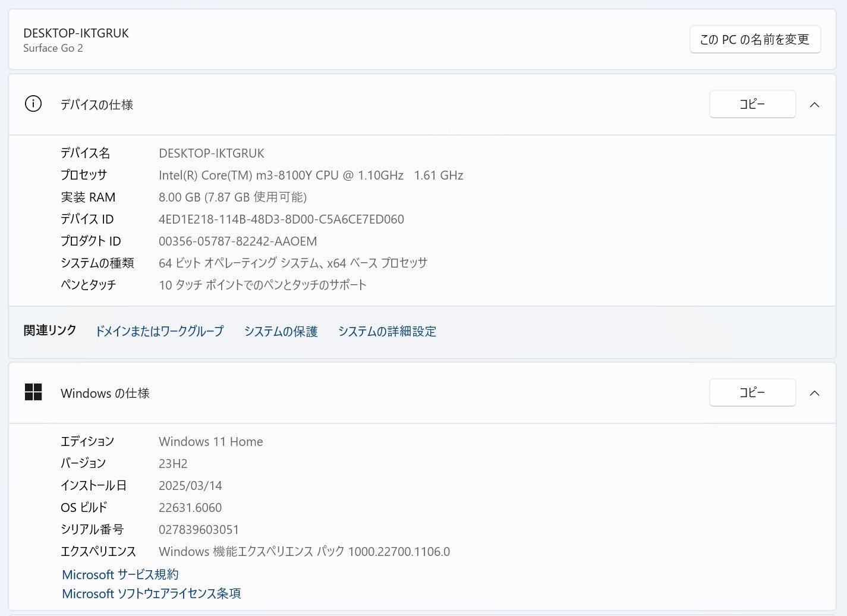Open システムの詳細設定 link

pos(387,331)
